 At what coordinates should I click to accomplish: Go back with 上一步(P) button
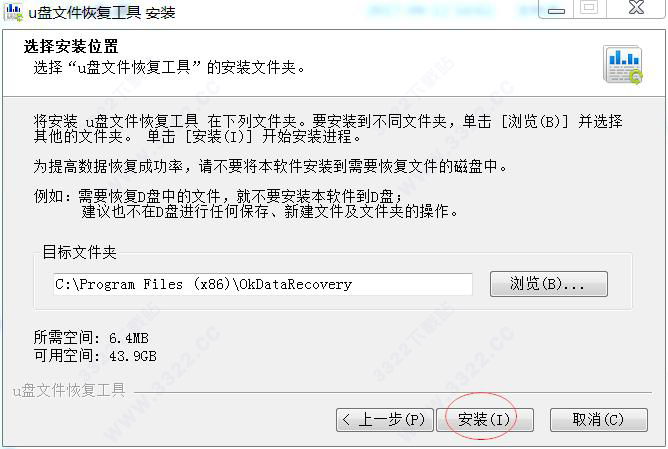[x=385, y=420]
